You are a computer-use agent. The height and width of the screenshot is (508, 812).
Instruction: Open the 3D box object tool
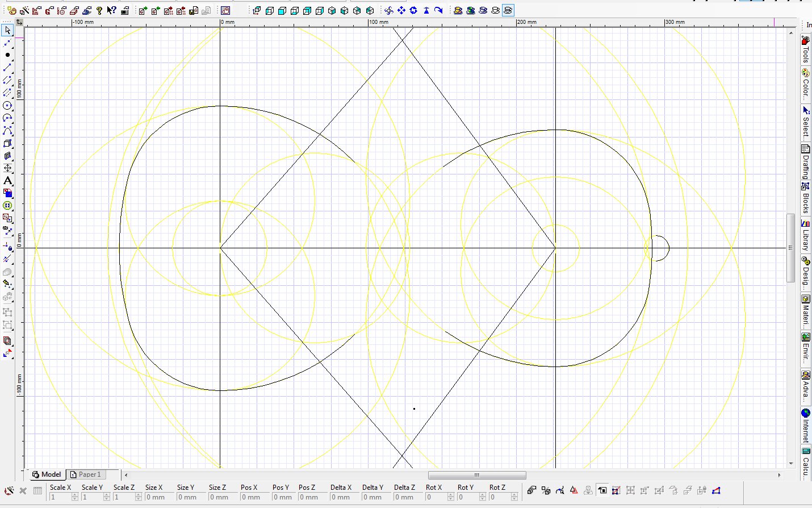(x=7, y=143)
